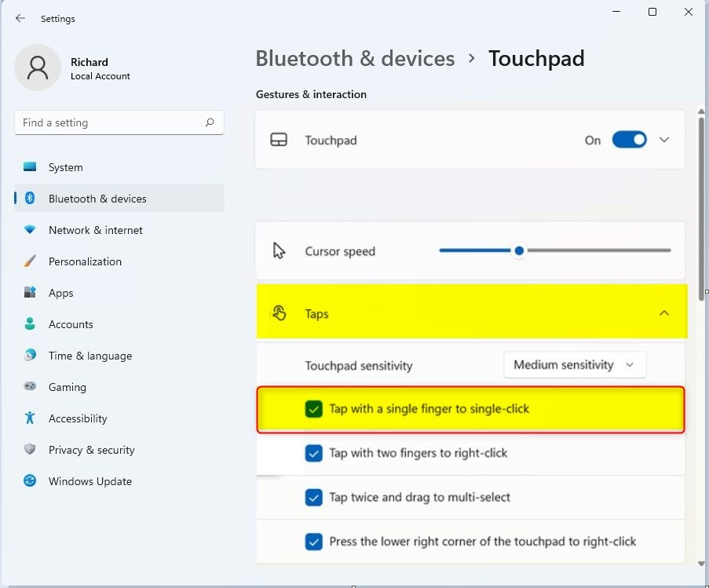709x588 pixels.
Task: Open the Gaming settings icon
Action: pos(30,387)
